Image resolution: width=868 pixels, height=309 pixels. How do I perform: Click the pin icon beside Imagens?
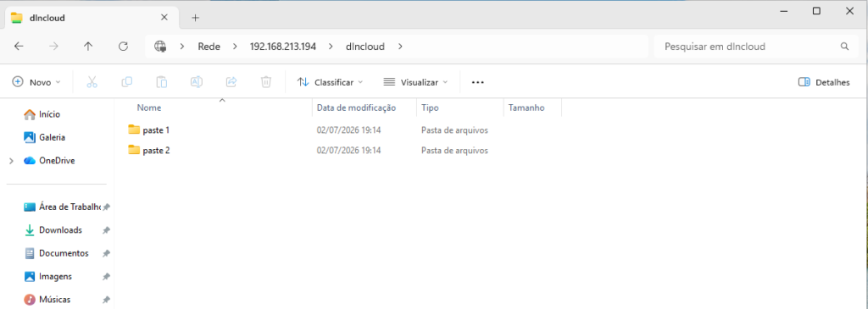coord(106,277)
